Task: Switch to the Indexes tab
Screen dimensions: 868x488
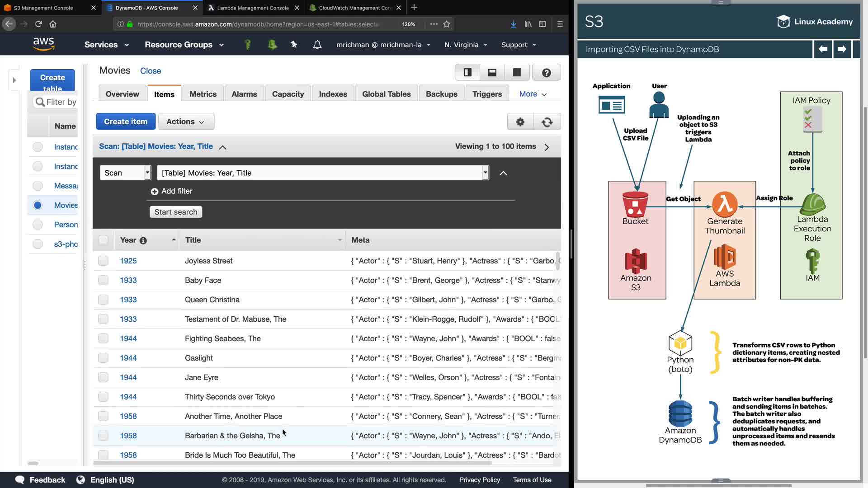Action: 333,94
